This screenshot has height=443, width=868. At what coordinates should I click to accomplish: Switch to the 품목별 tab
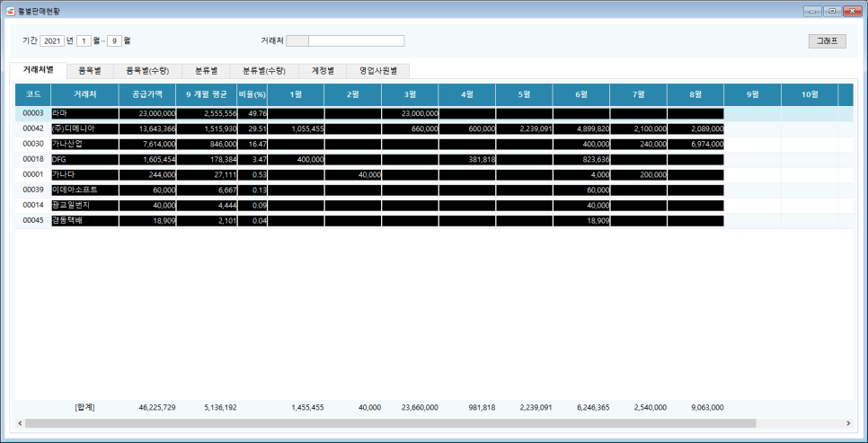(90, 71)
